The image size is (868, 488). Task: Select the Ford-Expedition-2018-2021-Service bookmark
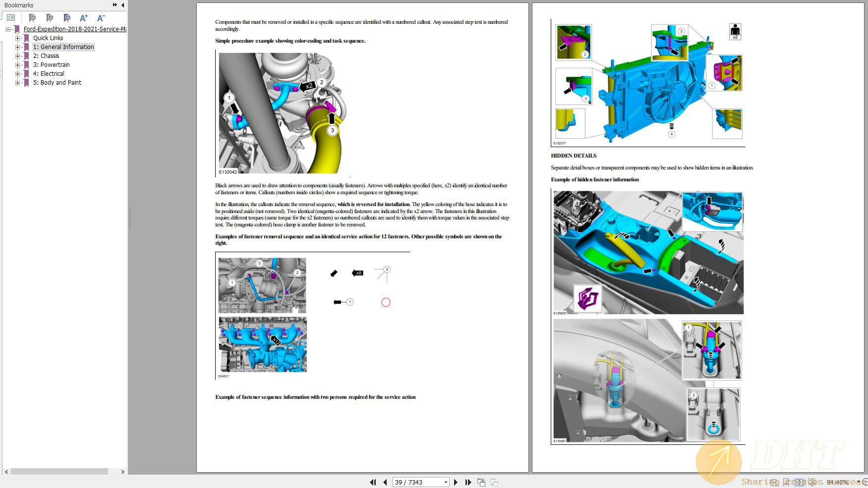(75, 29)
